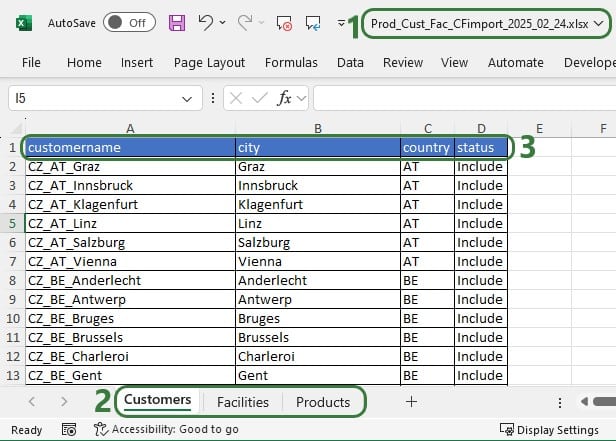Viewport: 616px width, 441px height.
Task: Select column A header
Action: point(130,128)
